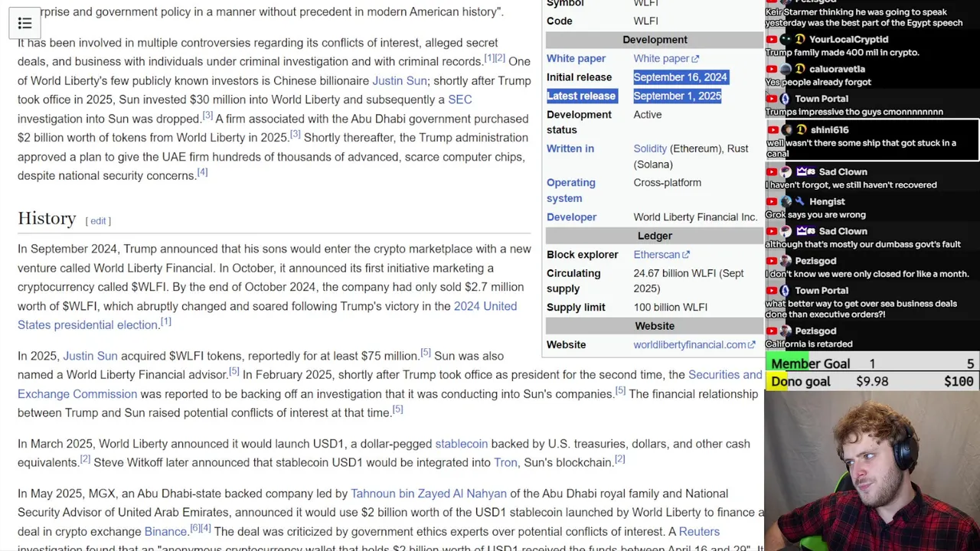Click citation [5] after 'Sun's companies'
Screen dimensions: 980x551
620,390
